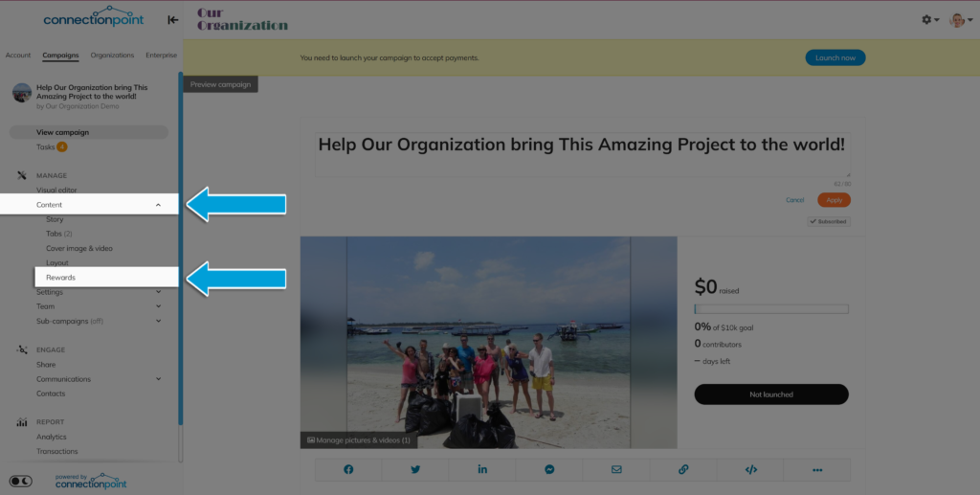Click the ConnectionPoint logo at top

tap(94, 17)
